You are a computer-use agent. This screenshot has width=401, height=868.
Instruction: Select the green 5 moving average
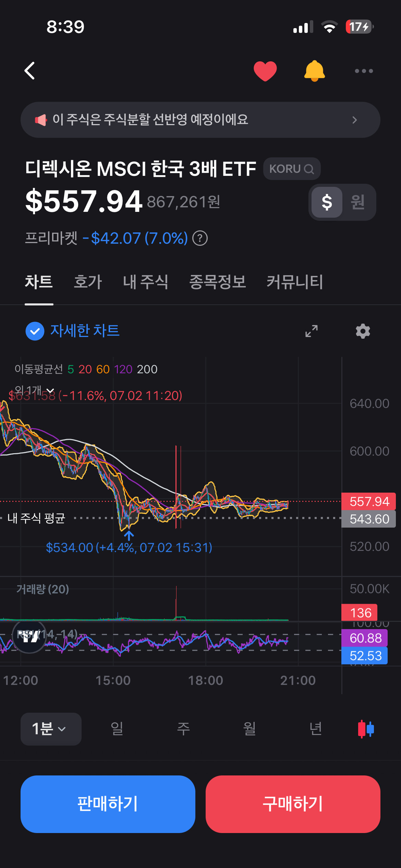coord(71,369)
